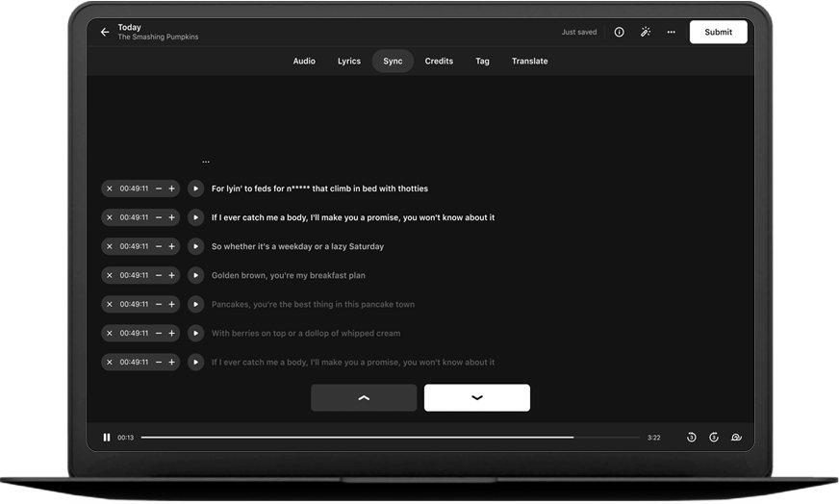839x504 pixels.
Task: Click the song title "Today"
Action: (130, 27)
